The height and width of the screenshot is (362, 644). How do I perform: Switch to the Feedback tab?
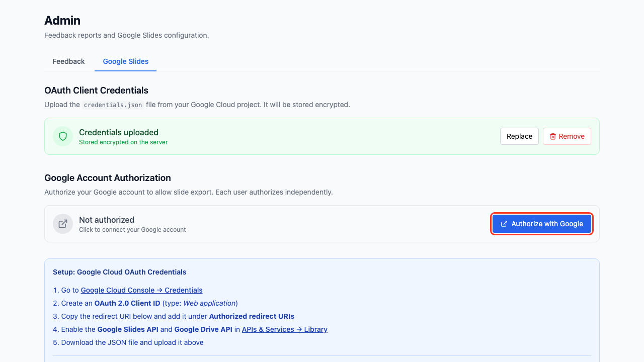tap(68, 61)
